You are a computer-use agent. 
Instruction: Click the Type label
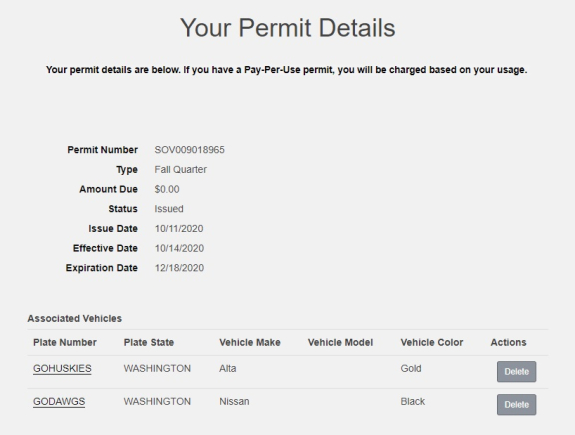coord(127,169)
